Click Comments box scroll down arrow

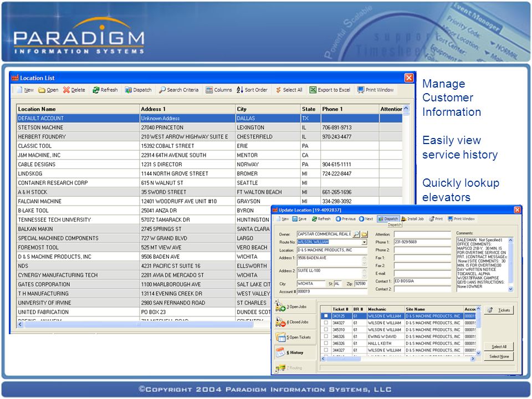[x=510, y=289]
